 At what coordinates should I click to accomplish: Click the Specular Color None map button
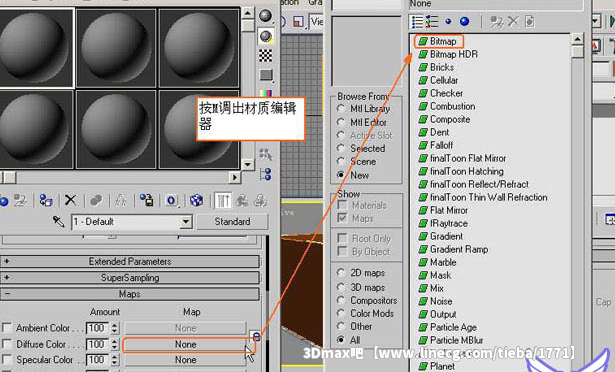pos(186,360)
